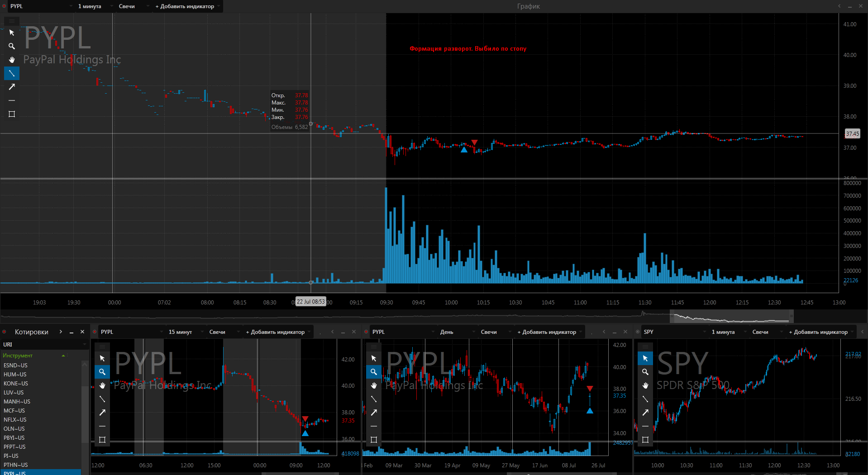Expand Котировки panel with the chevron arrow
868x475 pixels.
(61, 332)
